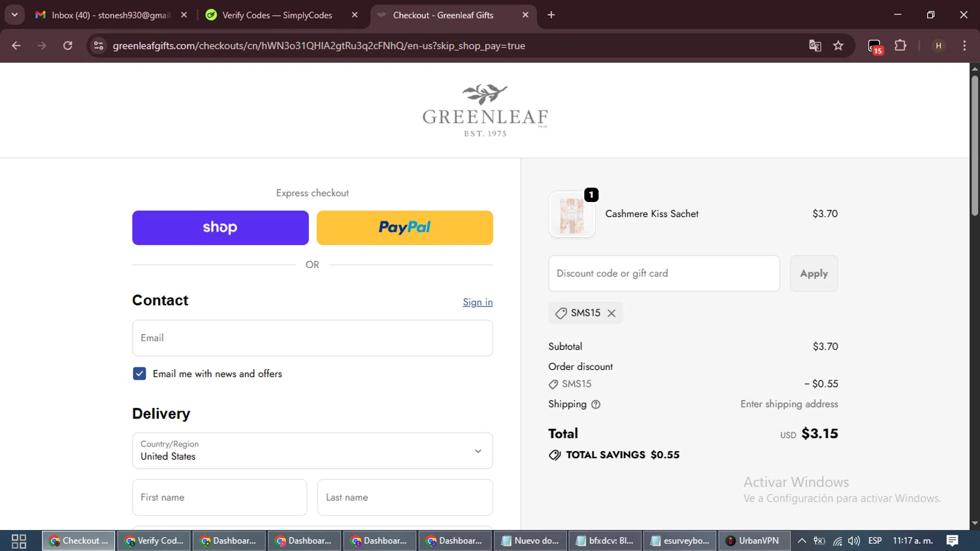Focus the Discount code or gift card field
This screenshot has height=551, width=980.
tap(664, 273)
